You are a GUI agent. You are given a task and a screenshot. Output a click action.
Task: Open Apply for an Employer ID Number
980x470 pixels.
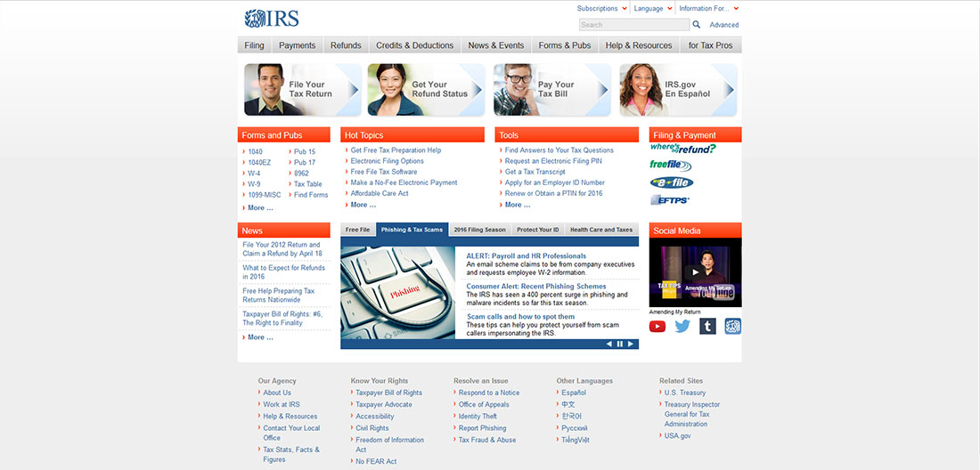pos(555,182)
